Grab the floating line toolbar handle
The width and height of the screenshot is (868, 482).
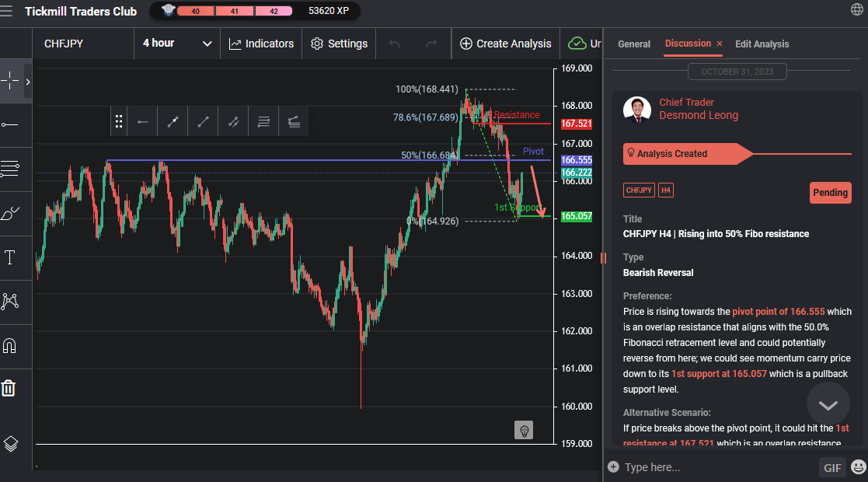click(x=118, y=121)
